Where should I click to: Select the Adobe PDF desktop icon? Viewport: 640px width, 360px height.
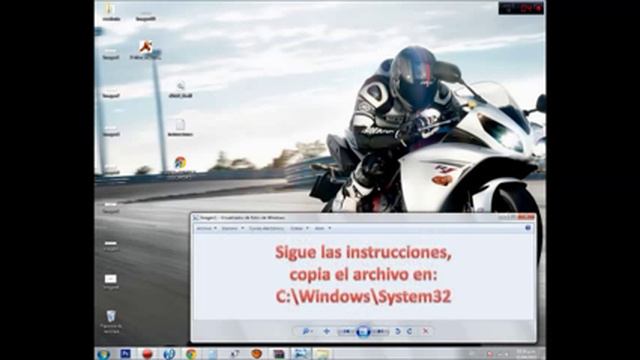[145, 50]
